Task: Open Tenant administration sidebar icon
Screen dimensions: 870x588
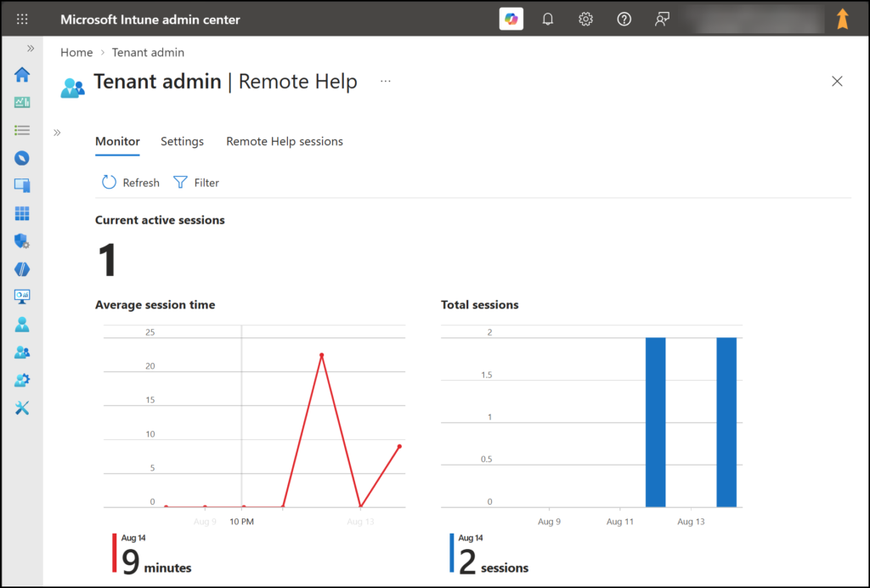Action: pyautogui.click(x=22, y=380)
